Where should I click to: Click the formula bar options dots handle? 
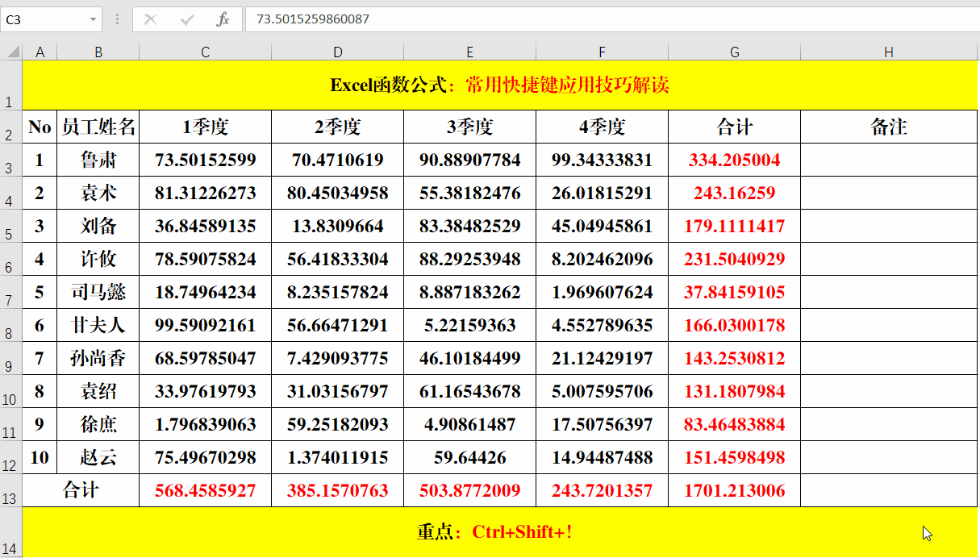(118, 19)
